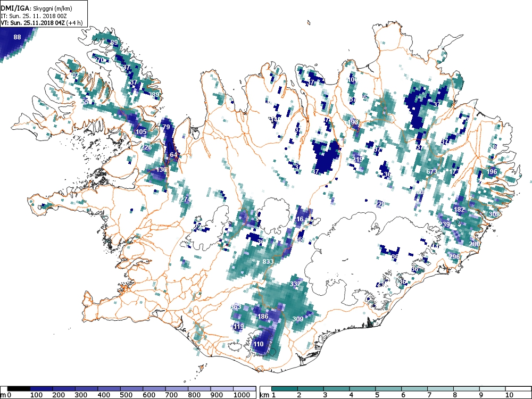Click the 193 visibility label
The height and width of the screenshot is (399, 532).
pyautogui.click(x=353, y=122)
